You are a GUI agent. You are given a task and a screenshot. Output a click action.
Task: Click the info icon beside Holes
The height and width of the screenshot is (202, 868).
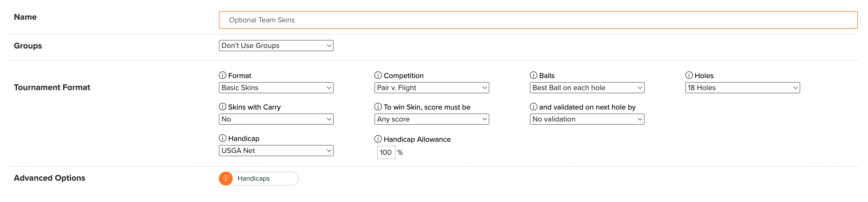point(689,75)
